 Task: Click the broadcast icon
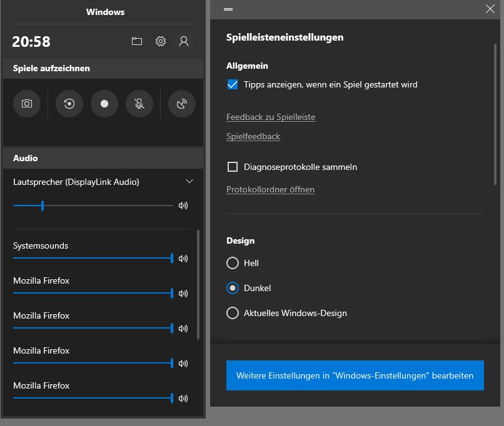(x=182, y=104)
